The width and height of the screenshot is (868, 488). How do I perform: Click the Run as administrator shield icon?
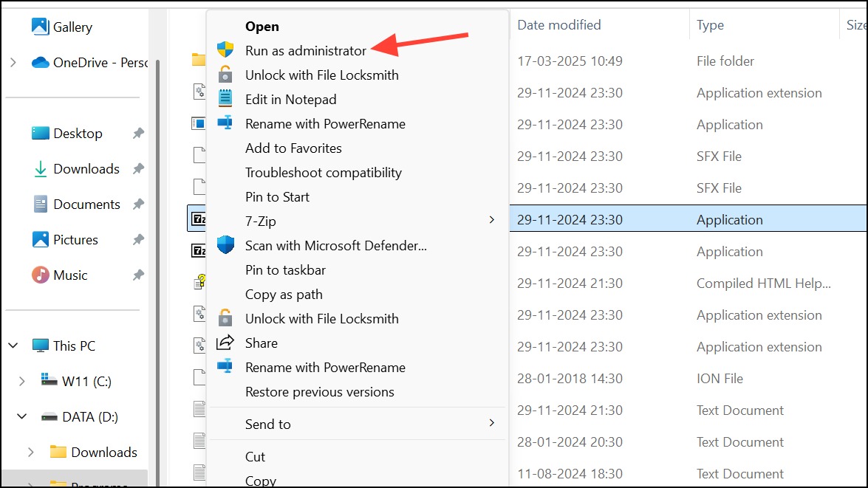pyautogui.click(x=225, y=50)
